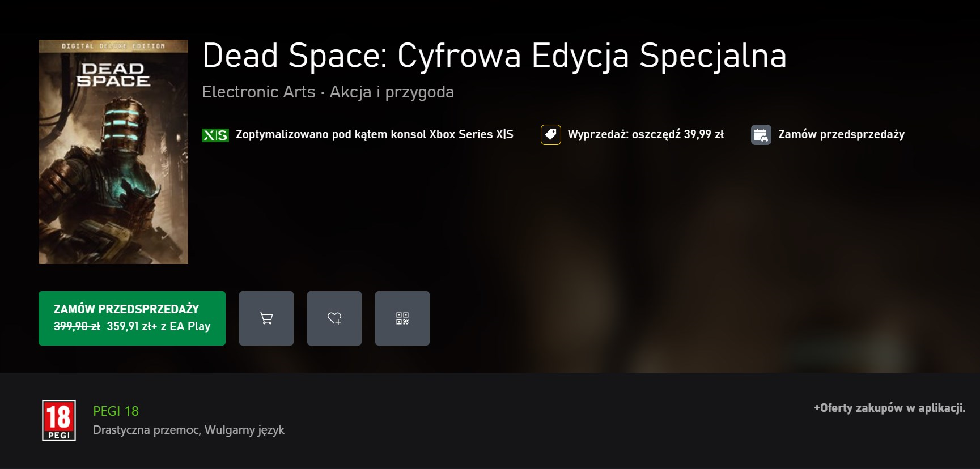Viewport: 980px width, 469px height.
Task: Show the QR code via QR icon
Action: [402, 318]
